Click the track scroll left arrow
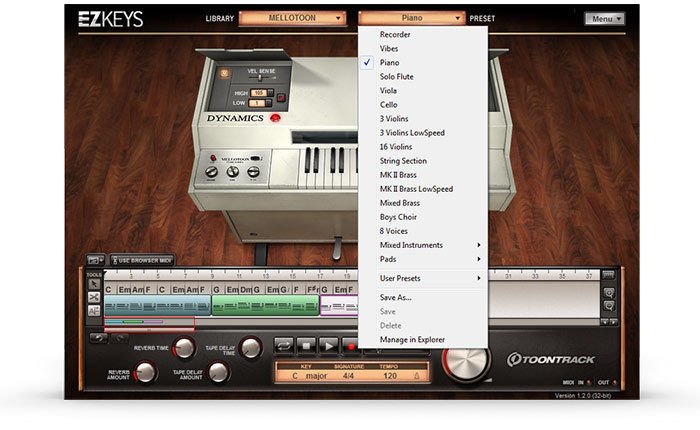 605,322
